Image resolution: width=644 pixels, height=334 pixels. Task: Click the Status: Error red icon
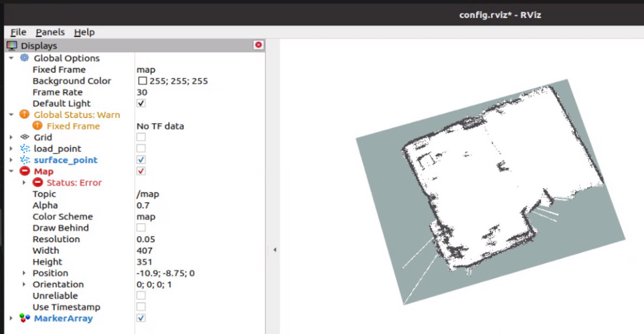[x=38, y=182]
